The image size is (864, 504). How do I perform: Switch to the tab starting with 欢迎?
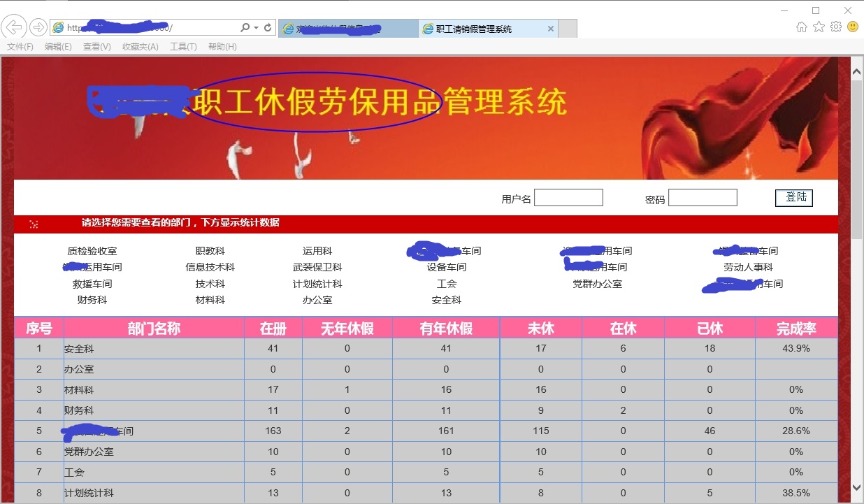(x=347, y=29)
